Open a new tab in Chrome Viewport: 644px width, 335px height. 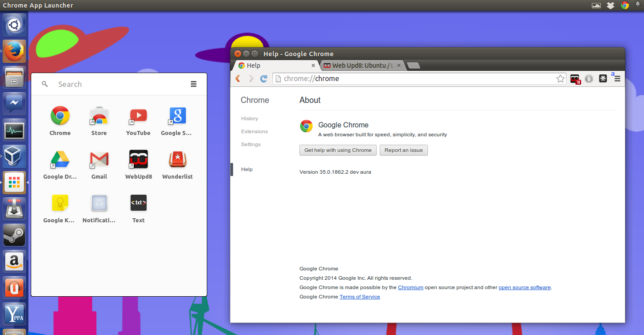click(x=414, y=65)
